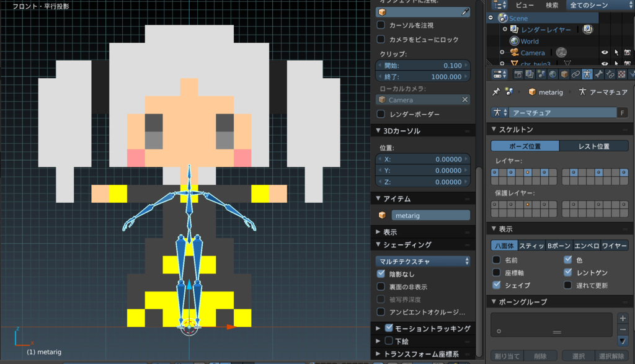Open the Render properties camera tab
The image size is (635, 364).
coord(518,74)
